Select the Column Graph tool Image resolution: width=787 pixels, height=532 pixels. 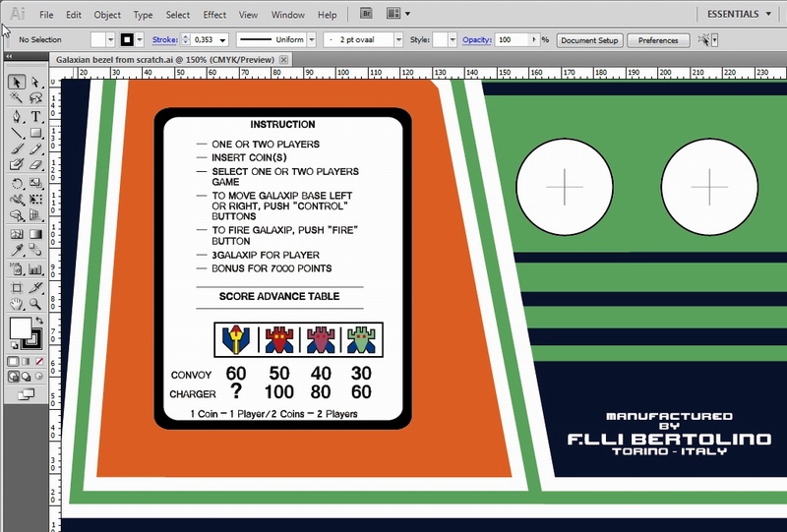click(x=35, y=269)
